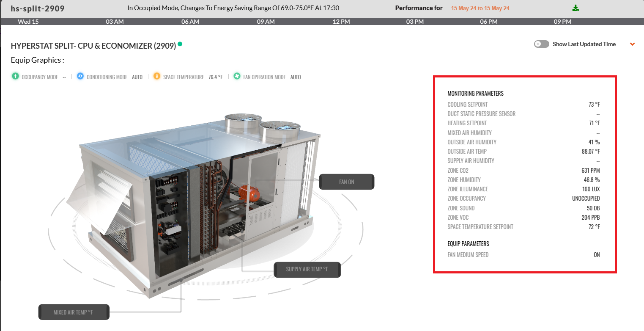Expand the orange chevron near Show Last Updated Time

click(x=633, y=44)
